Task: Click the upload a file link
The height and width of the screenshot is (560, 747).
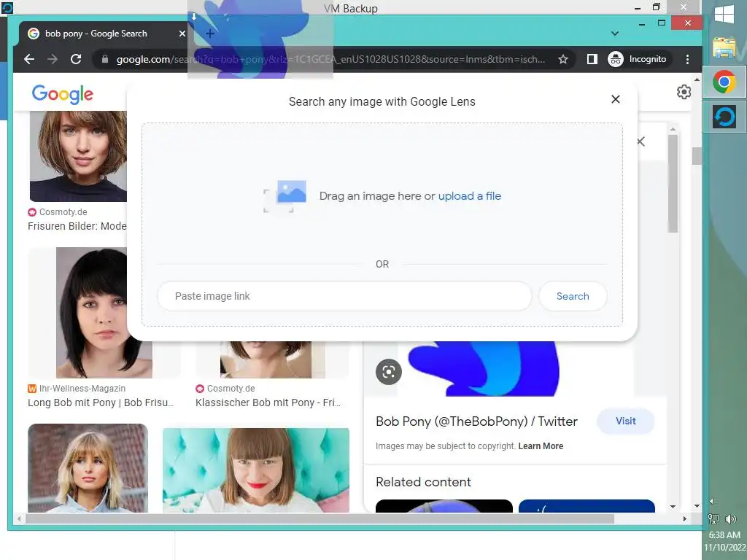Action: pos(469,195)
